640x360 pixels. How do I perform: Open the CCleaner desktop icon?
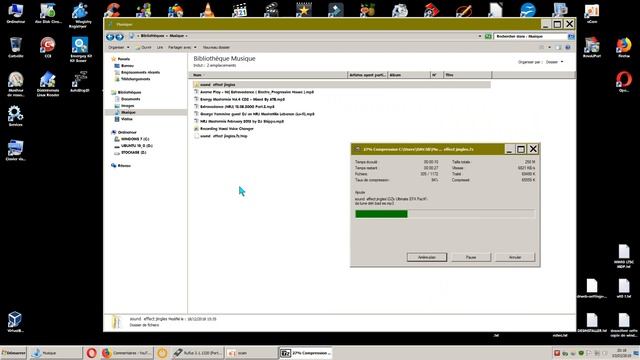[111, 10]
